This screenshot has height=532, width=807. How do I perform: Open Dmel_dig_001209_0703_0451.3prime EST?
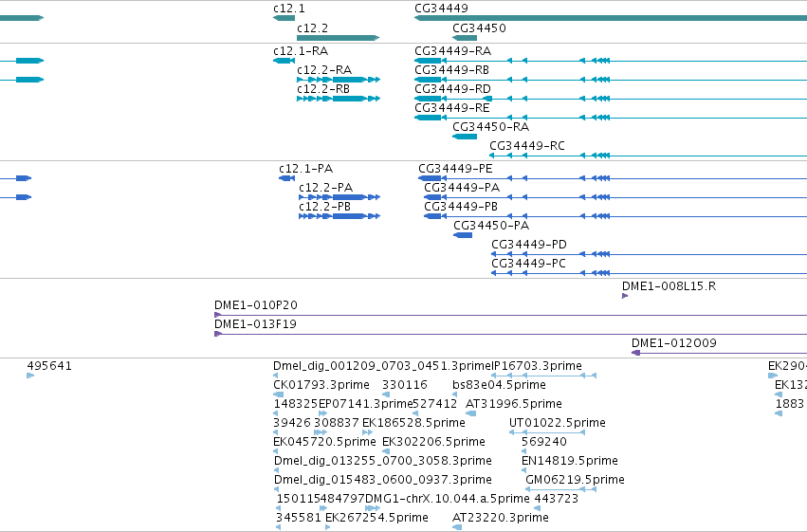[383, 366]
